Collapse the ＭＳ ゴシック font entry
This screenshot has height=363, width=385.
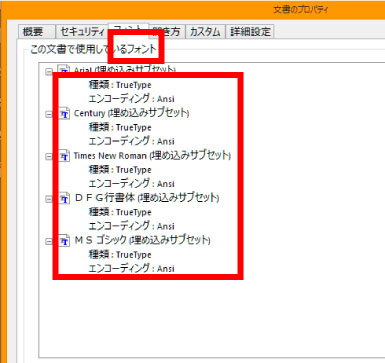pos(49,241)
